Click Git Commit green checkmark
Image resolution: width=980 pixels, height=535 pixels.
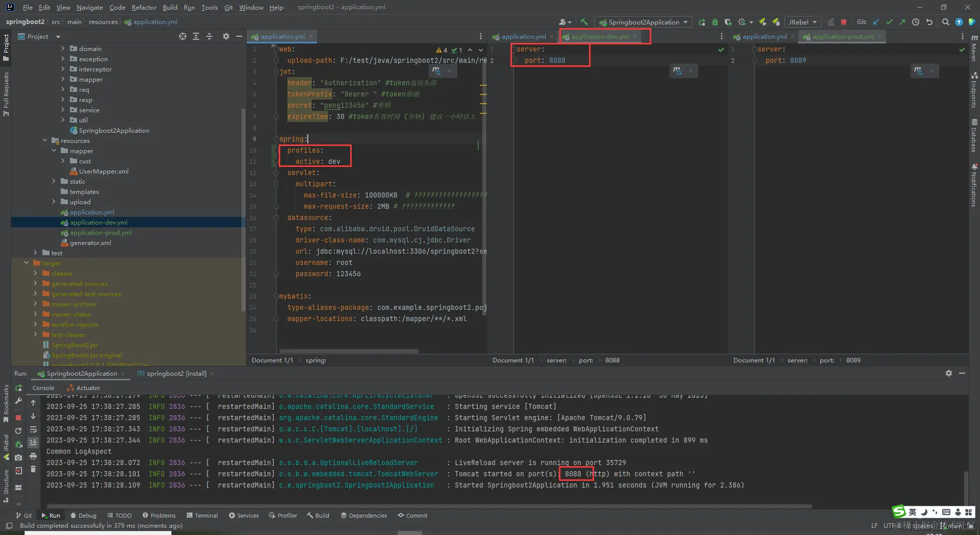(890, 22)
